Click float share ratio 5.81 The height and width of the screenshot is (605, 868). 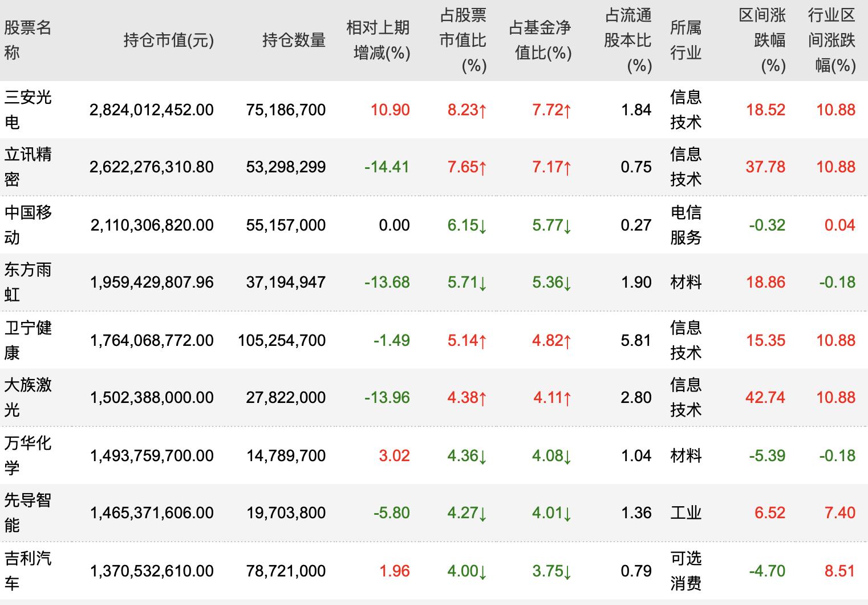coord(636,340)
